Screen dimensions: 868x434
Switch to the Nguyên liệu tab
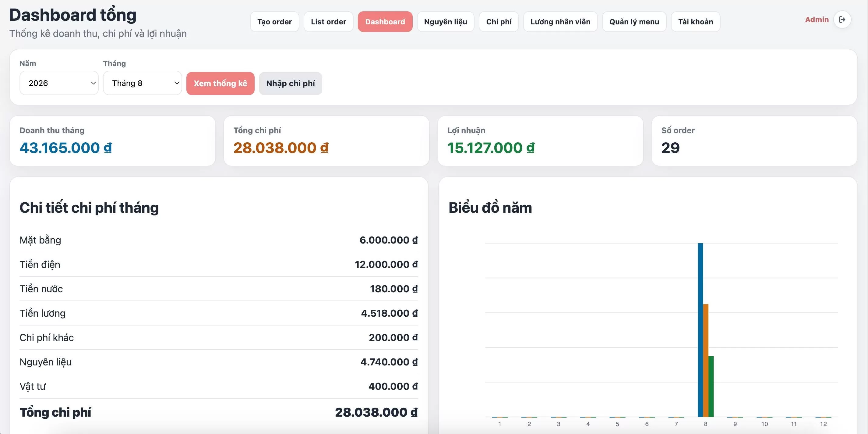(446, 22)
